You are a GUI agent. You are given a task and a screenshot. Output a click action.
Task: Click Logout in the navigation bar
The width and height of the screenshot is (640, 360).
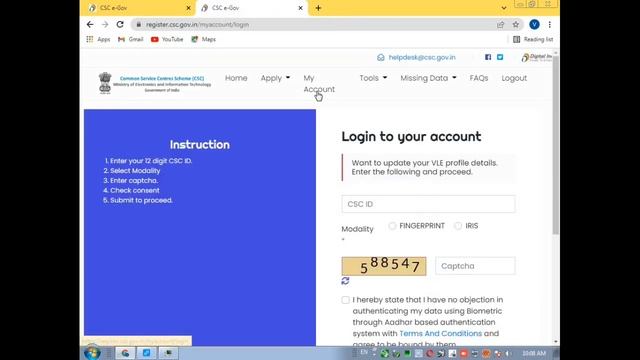(x=514, y=78)
